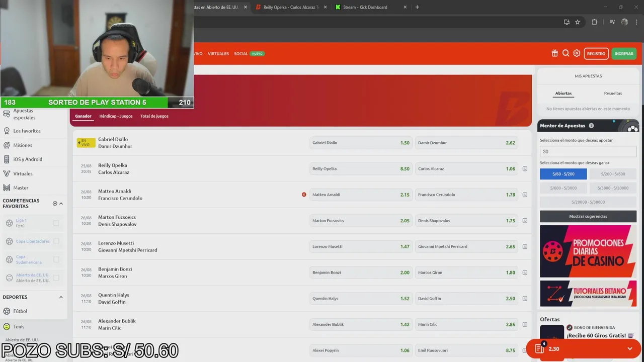This screenshot has width=644, height=362.
Task: Bet on Gabriel Diallo at 1.50
Action: point(361,143)
